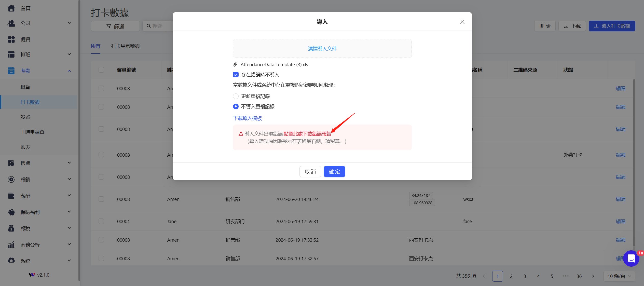Open the 保險福利 benefits icon
Viewport: 644px width, 286px height.
tap(11, 212)
